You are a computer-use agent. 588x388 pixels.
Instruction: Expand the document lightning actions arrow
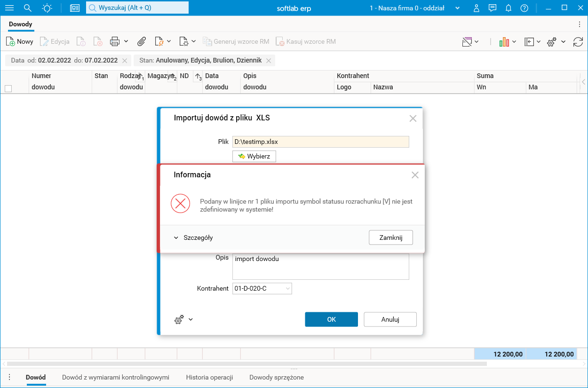click(x=169, y=41)
